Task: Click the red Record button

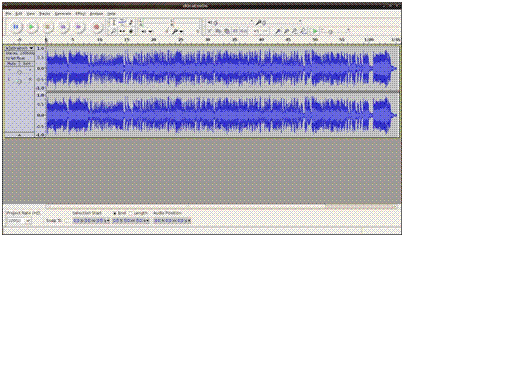Action: point(96,27)
